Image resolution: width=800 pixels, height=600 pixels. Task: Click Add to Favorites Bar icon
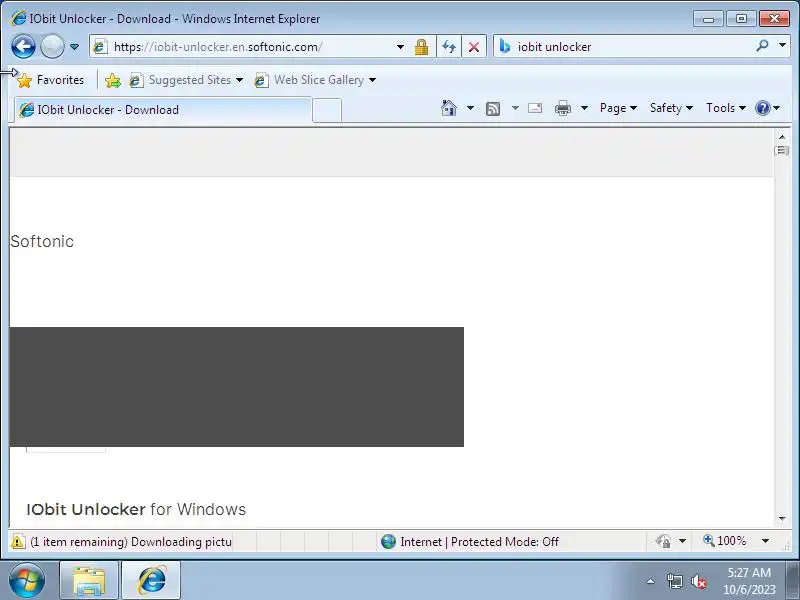pyautogui.click(x=113, y=80)
